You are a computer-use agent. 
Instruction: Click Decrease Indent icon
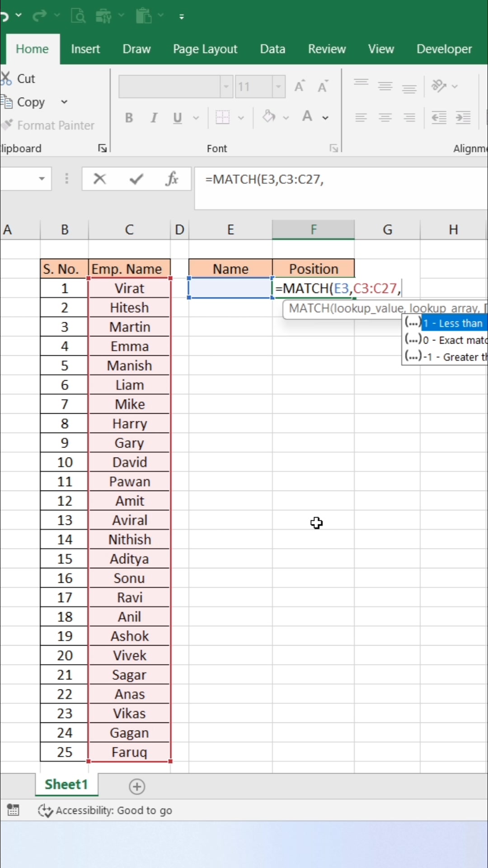[439, 118]
